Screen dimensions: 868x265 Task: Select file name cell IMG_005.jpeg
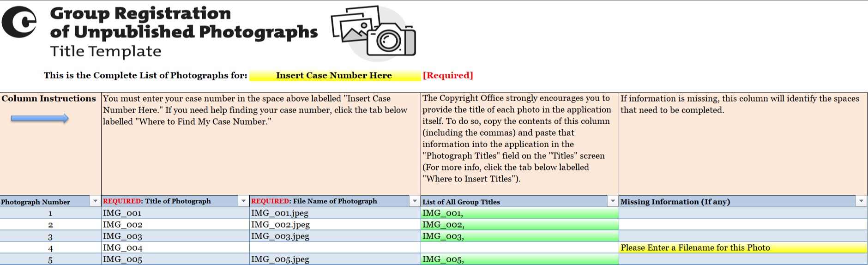coord(335,259)
